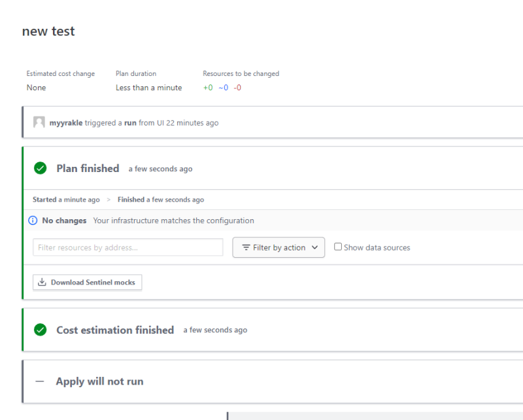
Task: Expand the Apply will not run section
Action: [99, 381]
